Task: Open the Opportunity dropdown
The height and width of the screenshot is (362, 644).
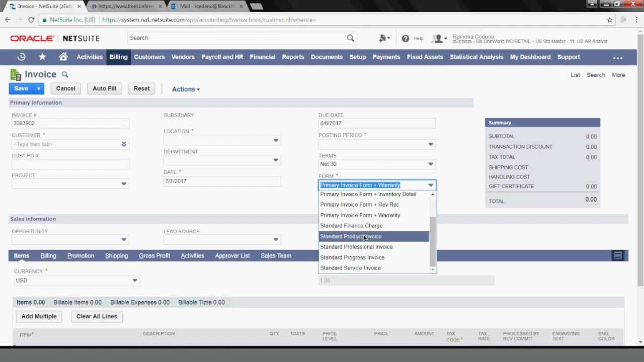Action: point(124,240)
